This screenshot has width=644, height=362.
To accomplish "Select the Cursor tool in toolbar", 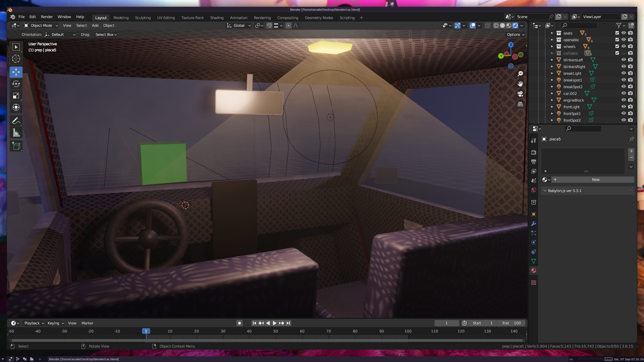I will [x=16, y=59].
